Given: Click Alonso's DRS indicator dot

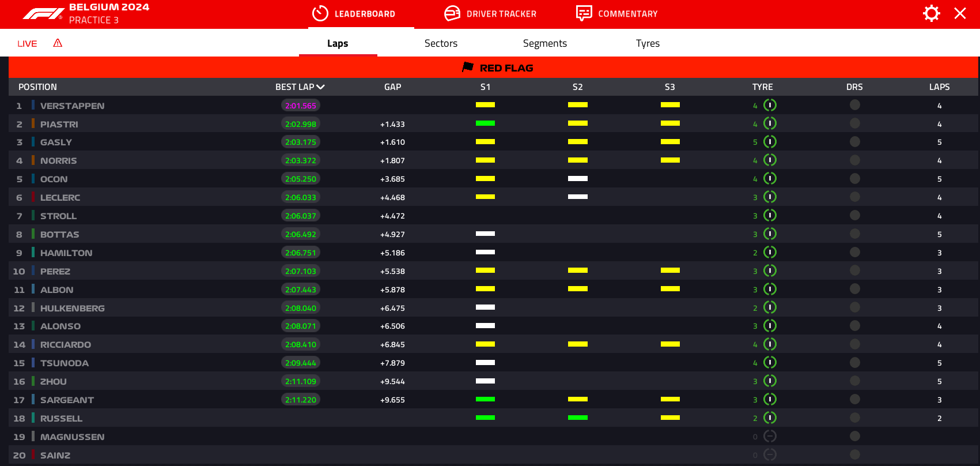Looking at the screenshot, I should [855, 326].
